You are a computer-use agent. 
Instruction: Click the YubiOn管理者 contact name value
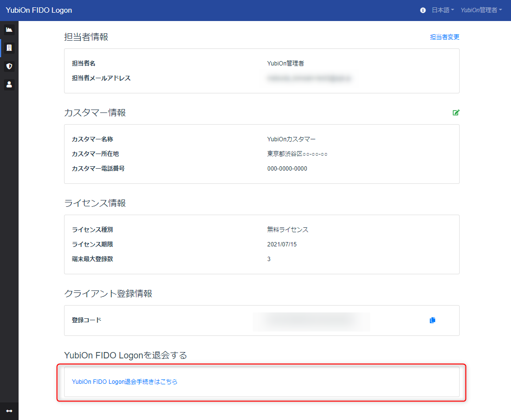tap(286, 63)
